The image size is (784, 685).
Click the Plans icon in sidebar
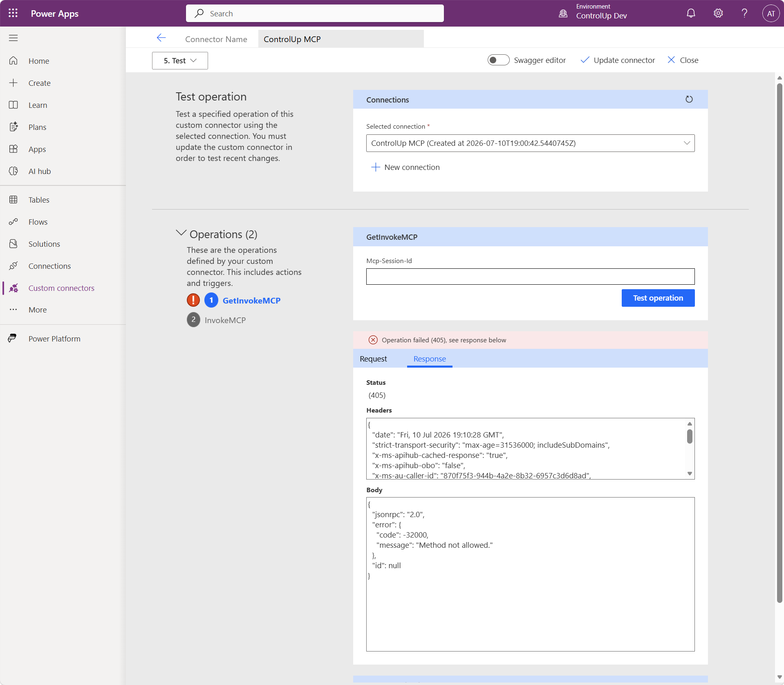pos(13,127)
